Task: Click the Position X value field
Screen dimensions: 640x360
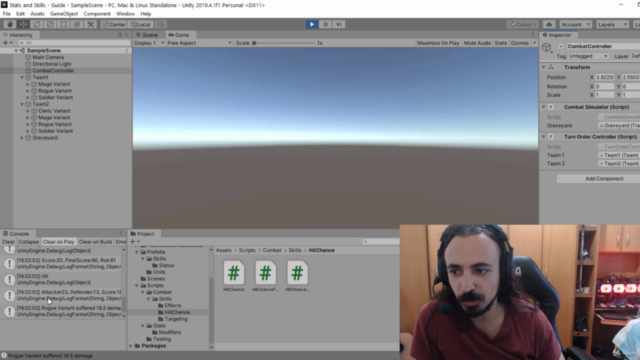Action: coord(604,77)
